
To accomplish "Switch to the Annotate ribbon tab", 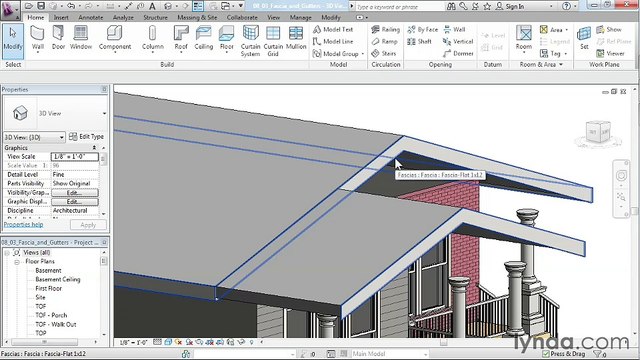I will pos(91,18).
